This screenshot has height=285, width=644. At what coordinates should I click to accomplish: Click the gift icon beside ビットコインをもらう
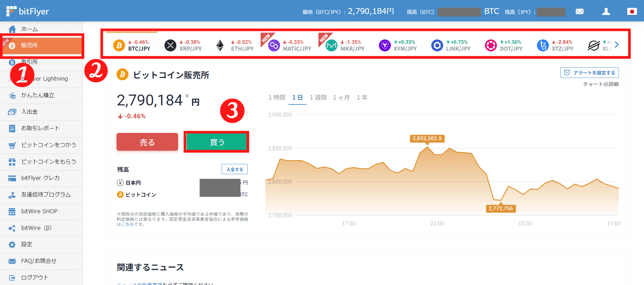(12, 162)
